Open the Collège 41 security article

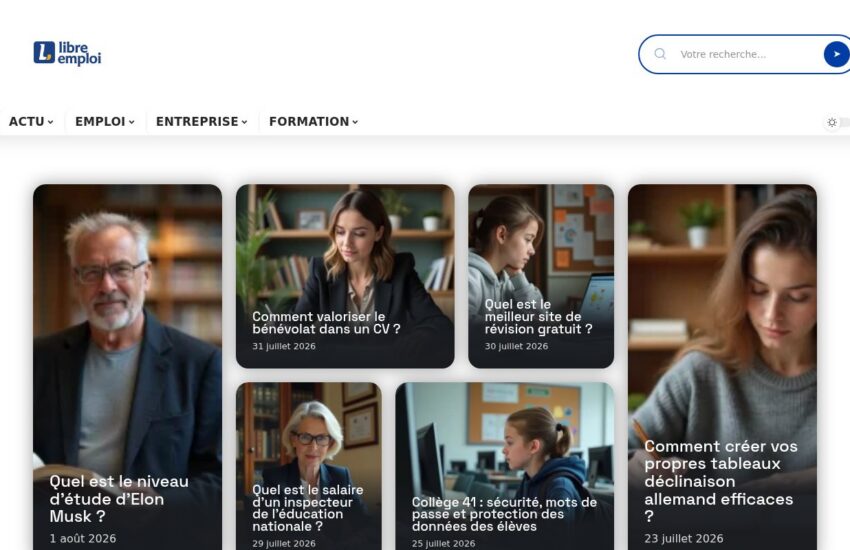tap(504, 514)
